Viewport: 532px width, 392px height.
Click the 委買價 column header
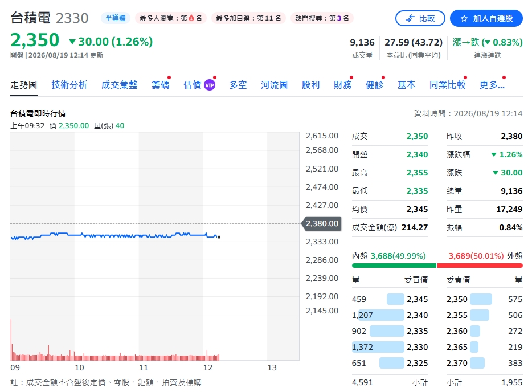(x=416, y=280)
